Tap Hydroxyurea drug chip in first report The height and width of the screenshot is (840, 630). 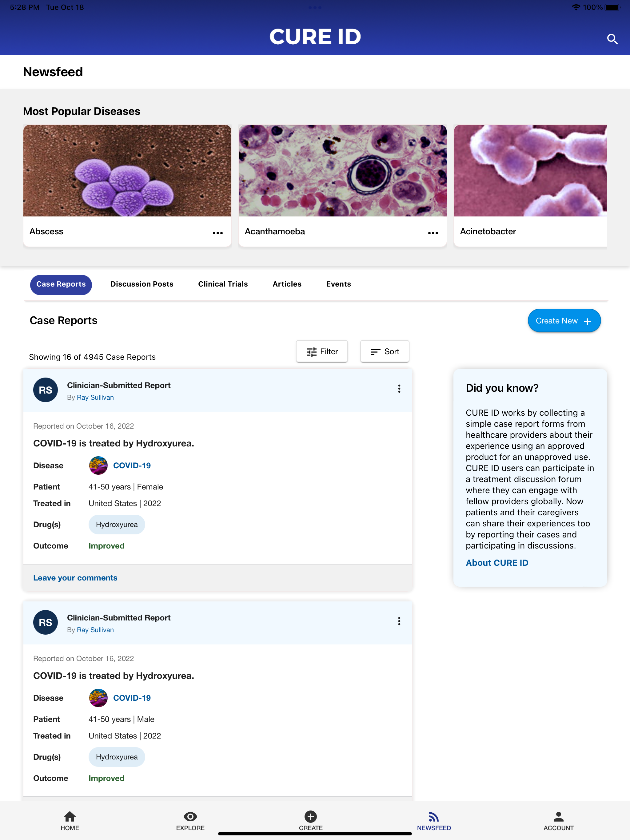pos(117,525)
